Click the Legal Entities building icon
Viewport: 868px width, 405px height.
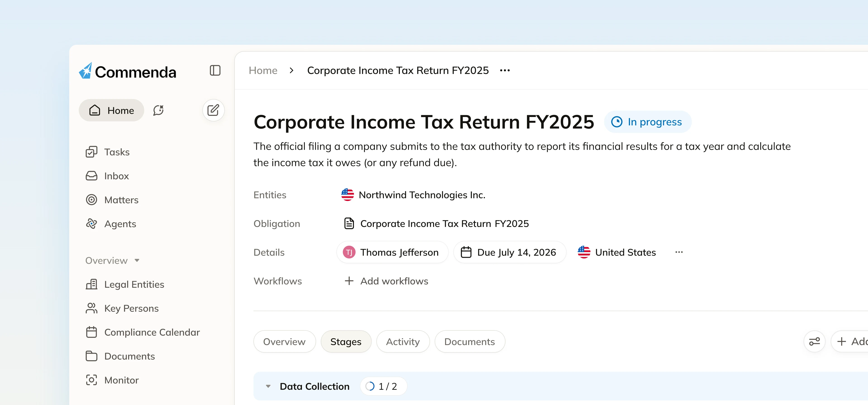91,285
